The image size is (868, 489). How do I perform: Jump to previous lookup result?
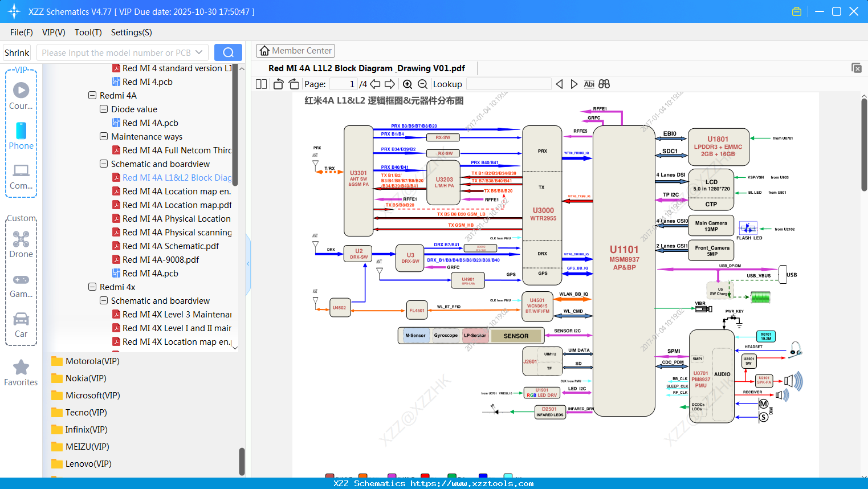559,84
